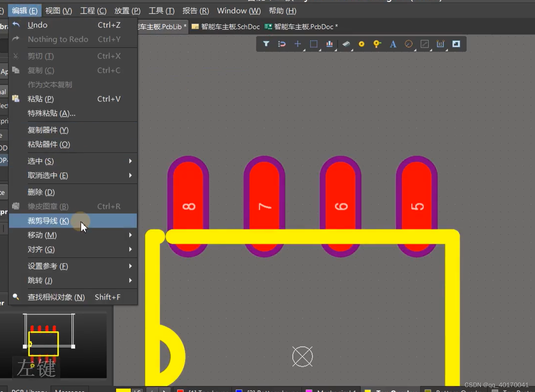Select red pad number 7
Screen dimensions: 535x392
coord(264,206)
